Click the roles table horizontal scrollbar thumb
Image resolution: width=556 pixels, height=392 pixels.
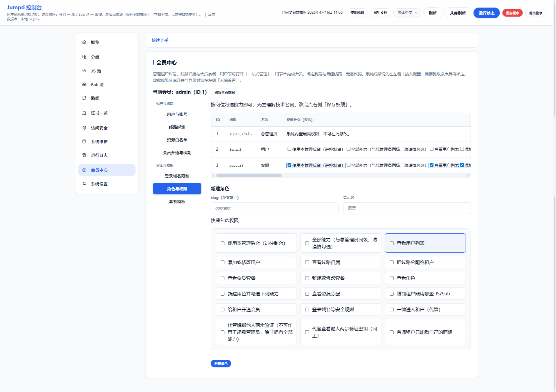[x=249, y=175]
